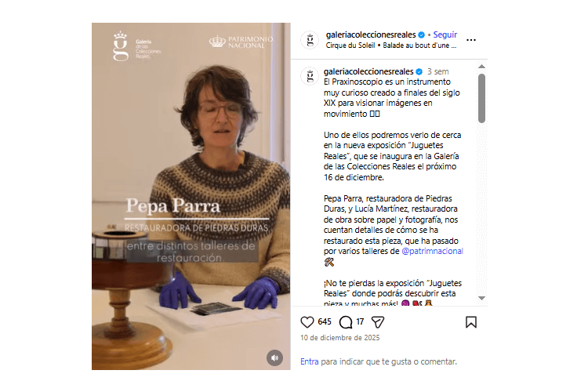Follow the account via Seguir
588x392 pixels.
pyautogui.click(x=445, y=34)
